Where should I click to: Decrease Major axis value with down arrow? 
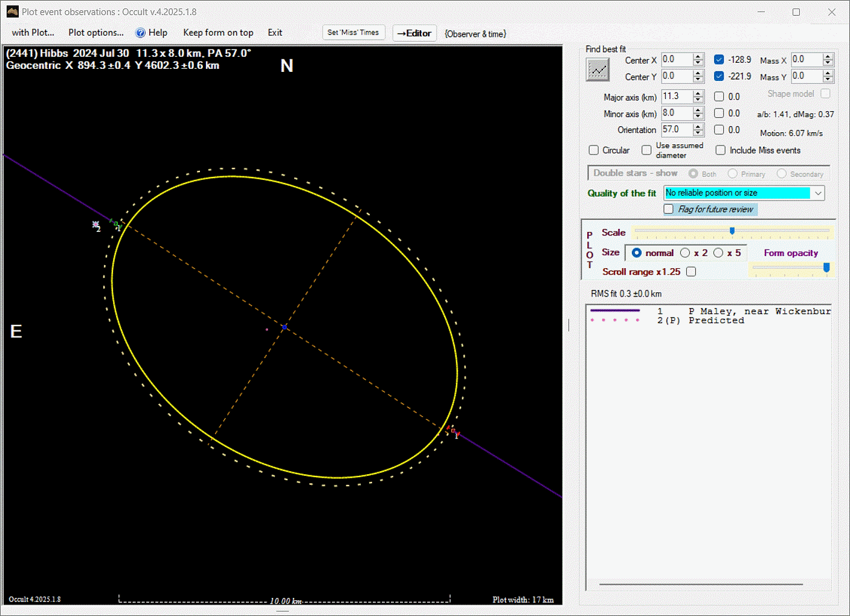pos(698,100)
